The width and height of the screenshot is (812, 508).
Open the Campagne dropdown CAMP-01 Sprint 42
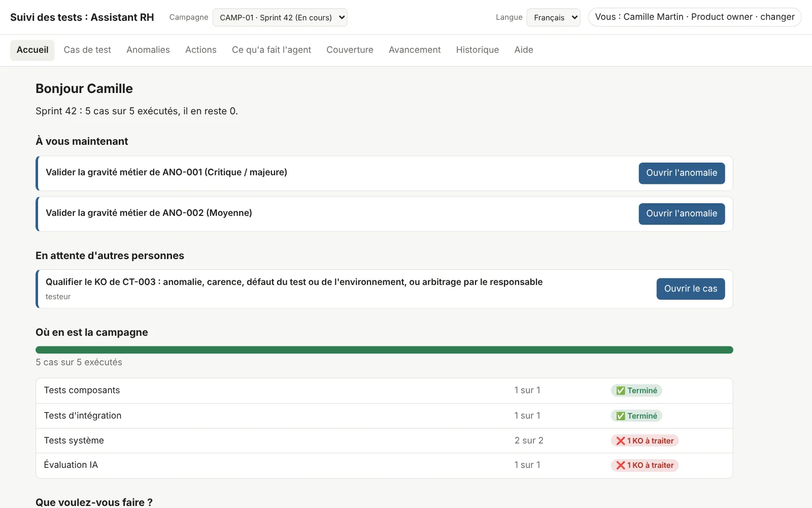click(x=280, y=17)
